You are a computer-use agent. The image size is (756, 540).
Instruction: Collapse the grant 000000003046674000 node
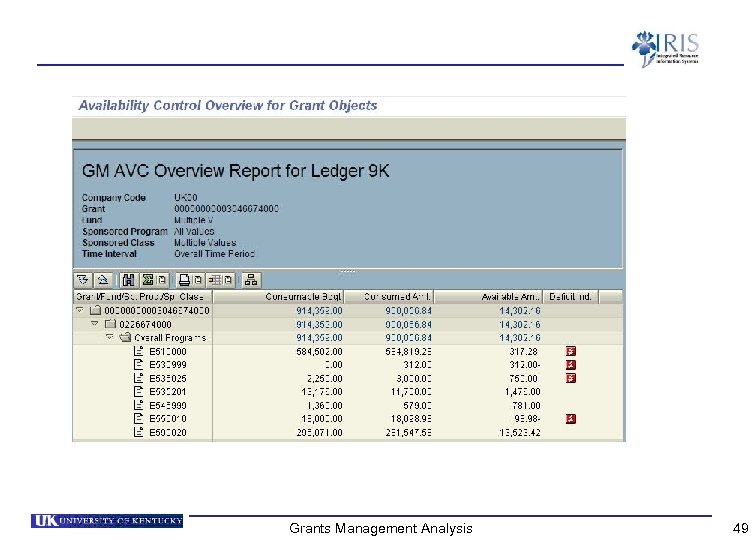coord(80,310)
